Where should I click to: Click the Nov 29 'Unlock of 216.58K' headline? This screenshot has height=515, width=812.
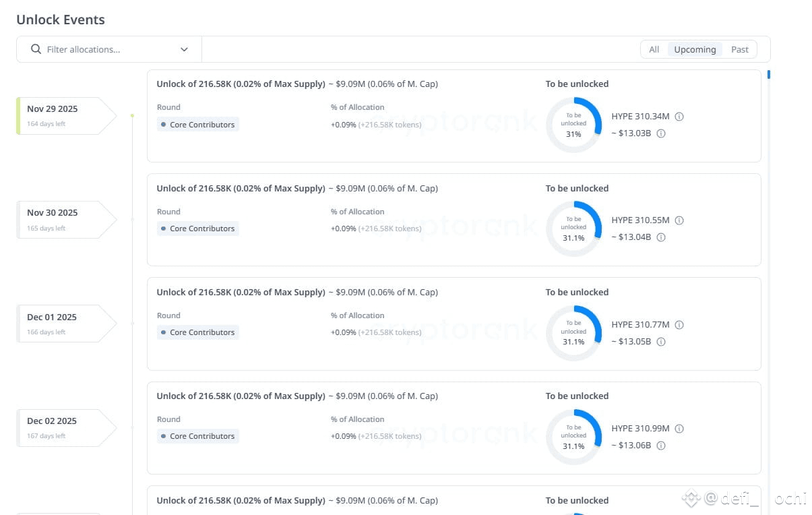(297, 84)
